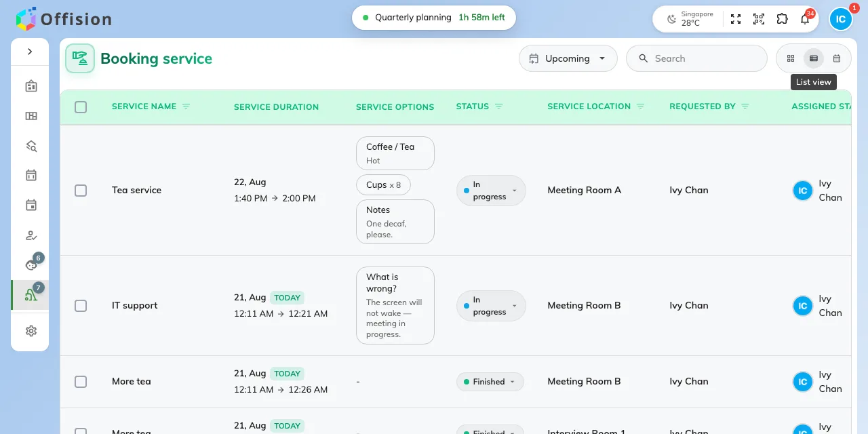The width and height of the screenshot is (868, 434).
Task: Click the Search input field
Action: coord(696,58)
